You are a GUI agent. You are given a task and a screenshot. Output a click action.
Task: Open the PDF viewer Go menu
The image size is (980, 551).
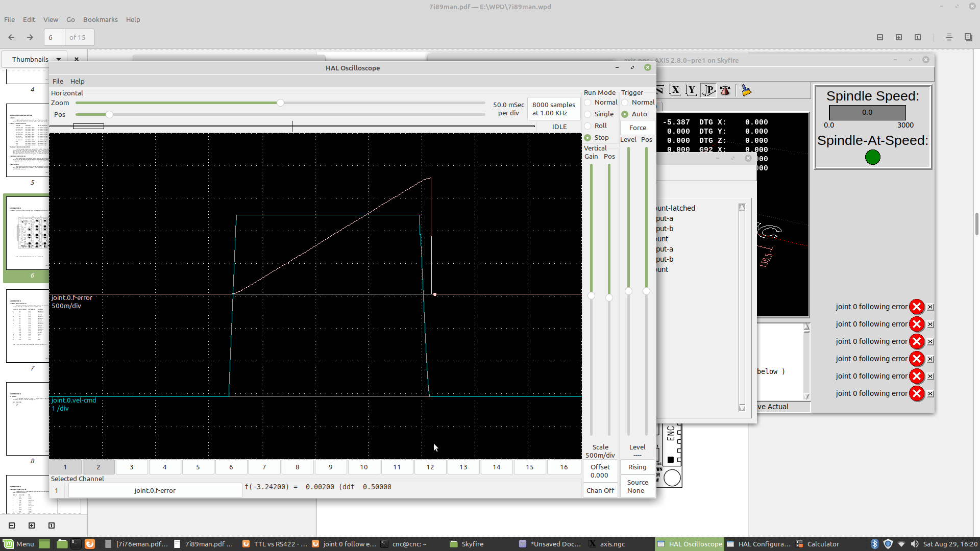(x=70, y=19)
